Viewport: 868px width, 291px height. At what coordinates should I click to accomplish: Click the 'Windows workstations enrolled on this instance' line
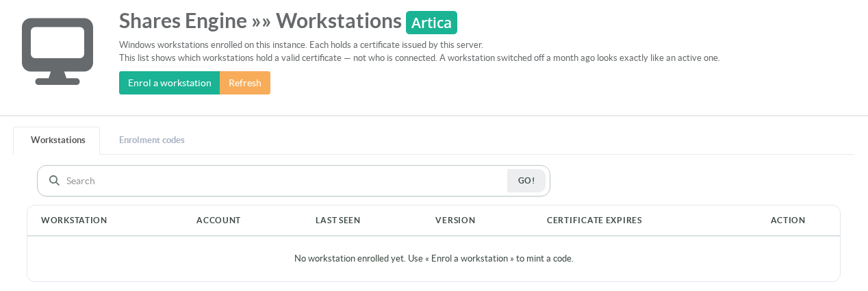point(301,45)
